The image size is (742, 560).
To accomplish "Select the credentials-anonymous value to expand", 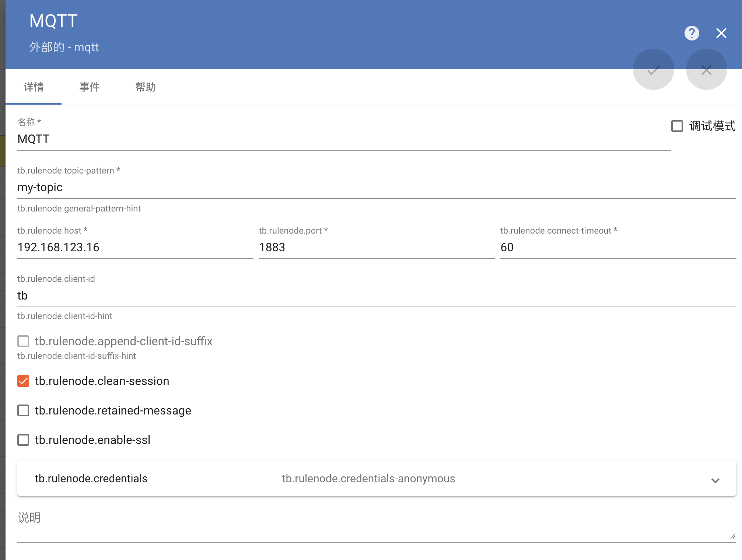I will [x=368, y=479].
